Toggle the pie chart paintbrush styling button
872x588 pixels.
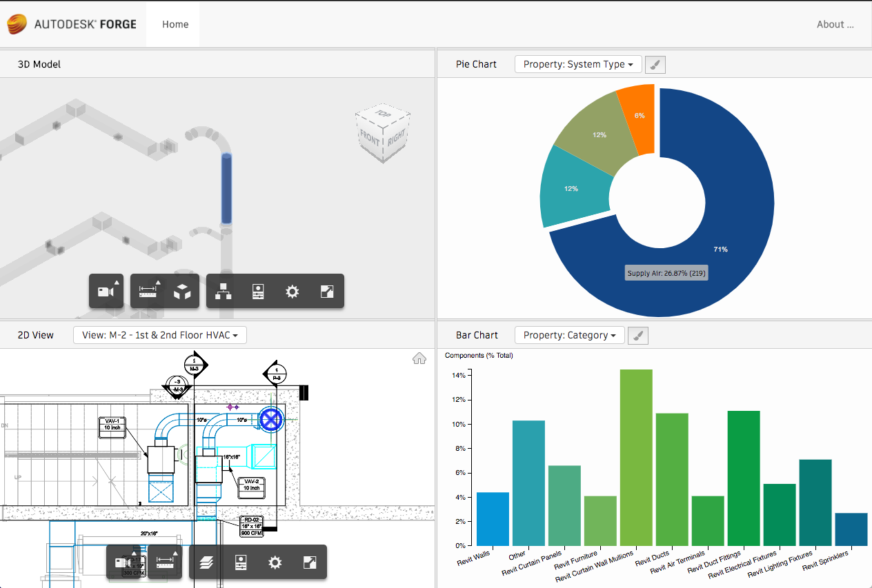click(x=655, y=64)
